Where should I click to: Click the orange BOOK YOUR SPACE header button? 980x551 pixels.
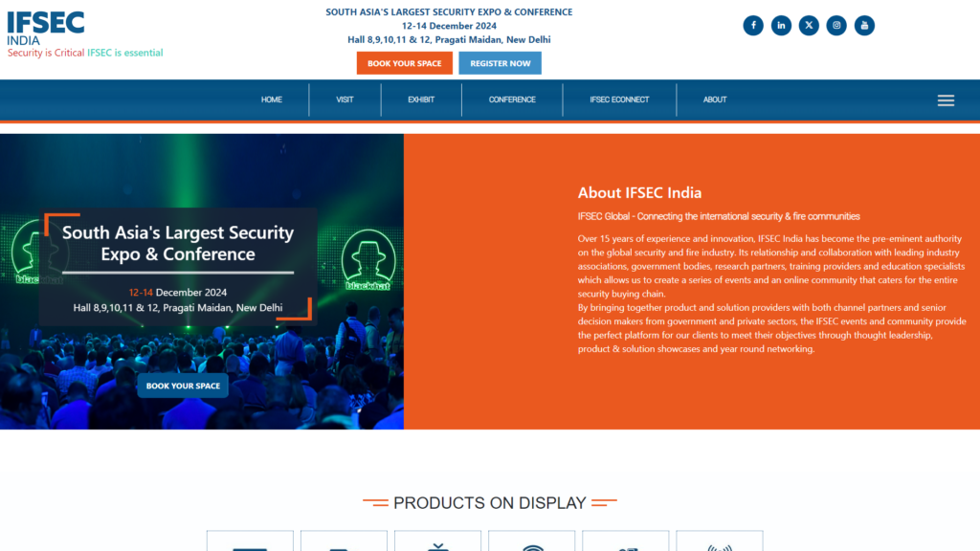click(x=405, y=63)
